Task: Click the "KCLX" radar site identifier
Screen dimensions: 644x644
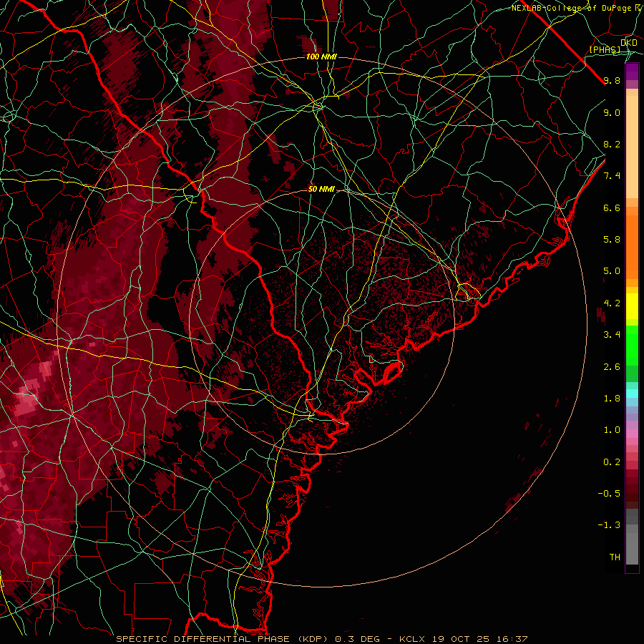Action: (412, 639)
